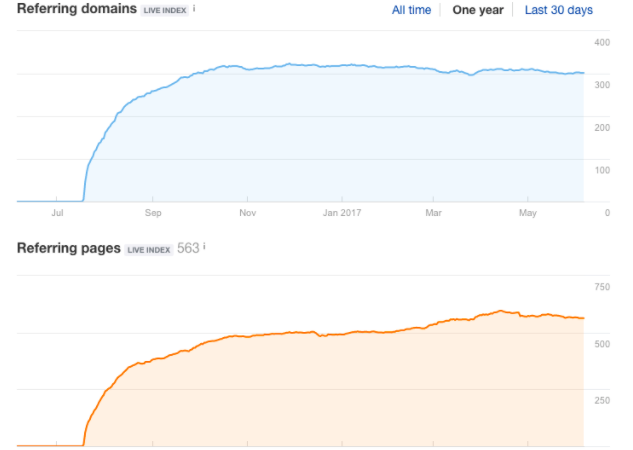This screenshot has width=633, height=450.
Task: Show data for Last 30 days
Action: pos(559,10)
